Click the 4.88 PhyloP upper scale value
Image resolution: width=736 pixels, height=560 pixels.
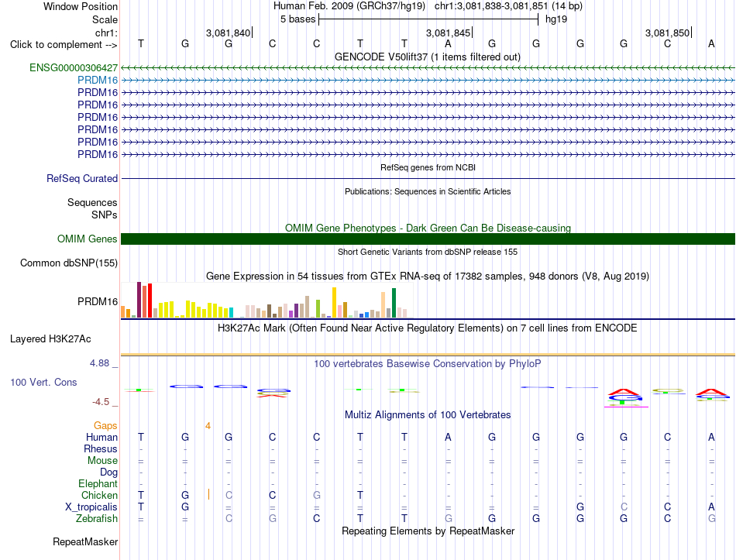coord(99,362)
